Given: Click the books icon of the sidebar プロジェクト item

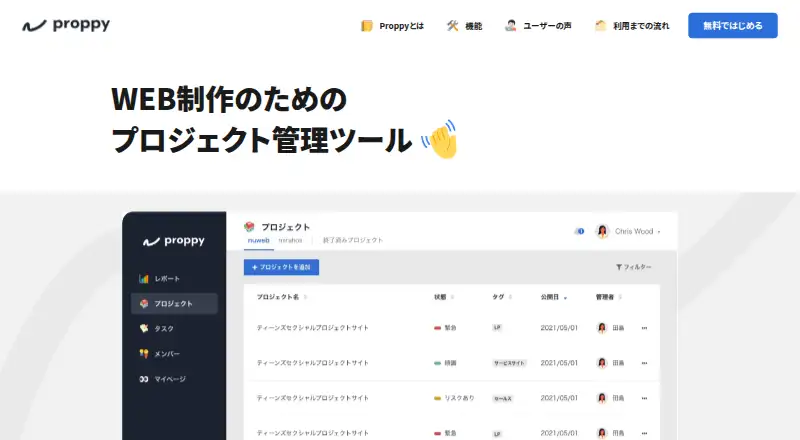Looking at the screenshot, I should coord(144,303).
